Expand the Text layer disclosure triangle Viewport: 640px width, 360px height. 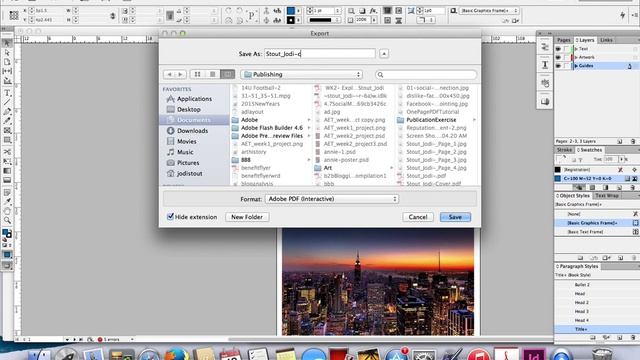576,49
